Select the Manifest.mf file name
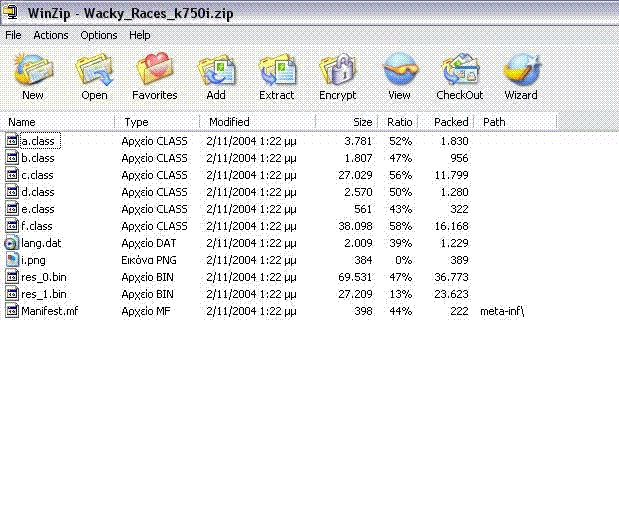This screenshot has width=619, height=524. coord(50,311)
